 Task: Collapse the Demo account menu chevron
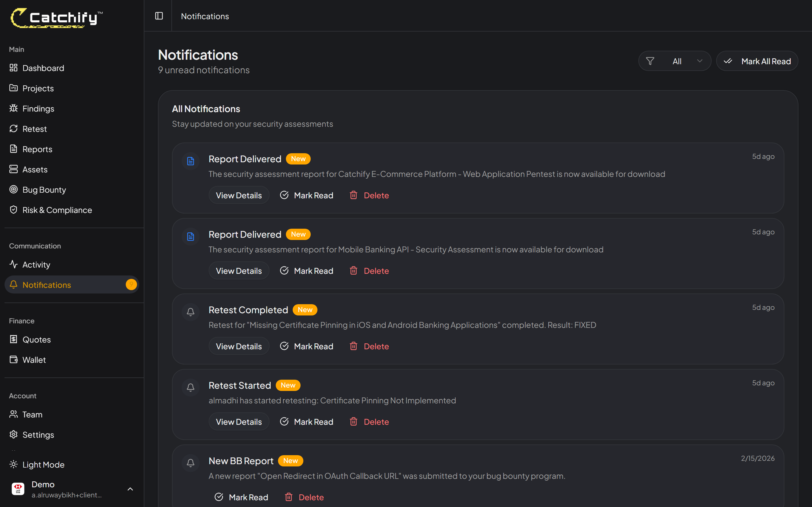point(130,489)
